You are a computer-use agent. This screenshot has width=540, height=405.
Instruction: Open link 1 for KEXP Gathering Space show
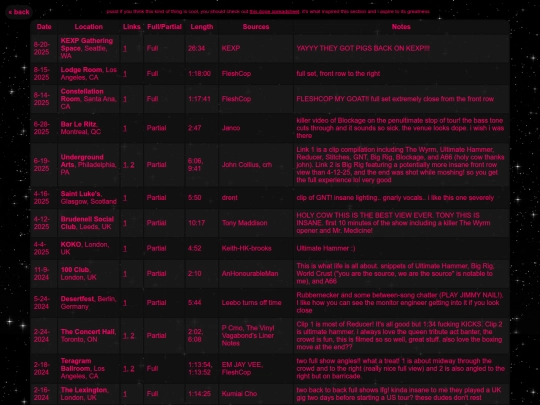[x=125, y=49]
